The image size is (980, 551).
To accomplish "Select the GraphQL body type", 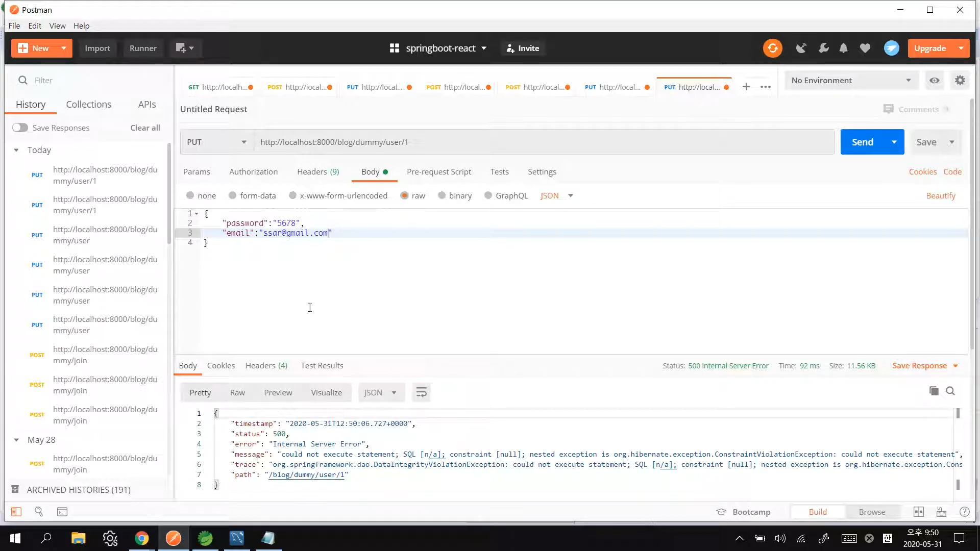I will tap(488, 195).
